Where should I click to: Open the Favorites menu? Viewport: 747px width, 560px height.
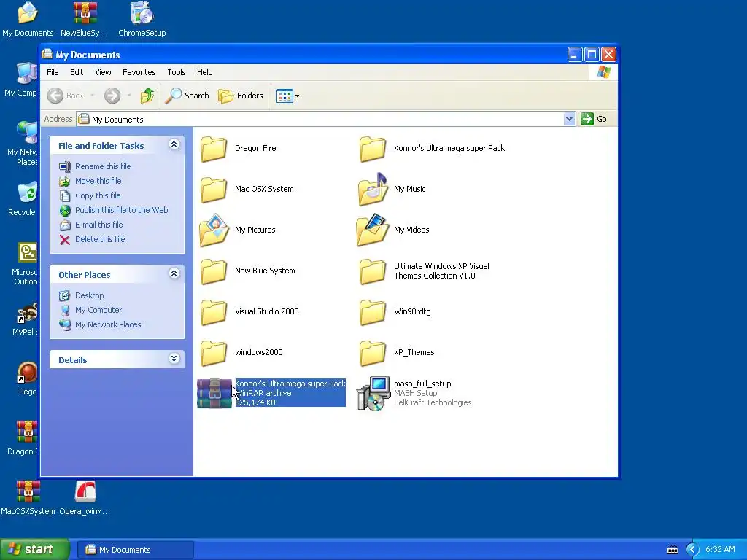[139, 72]
